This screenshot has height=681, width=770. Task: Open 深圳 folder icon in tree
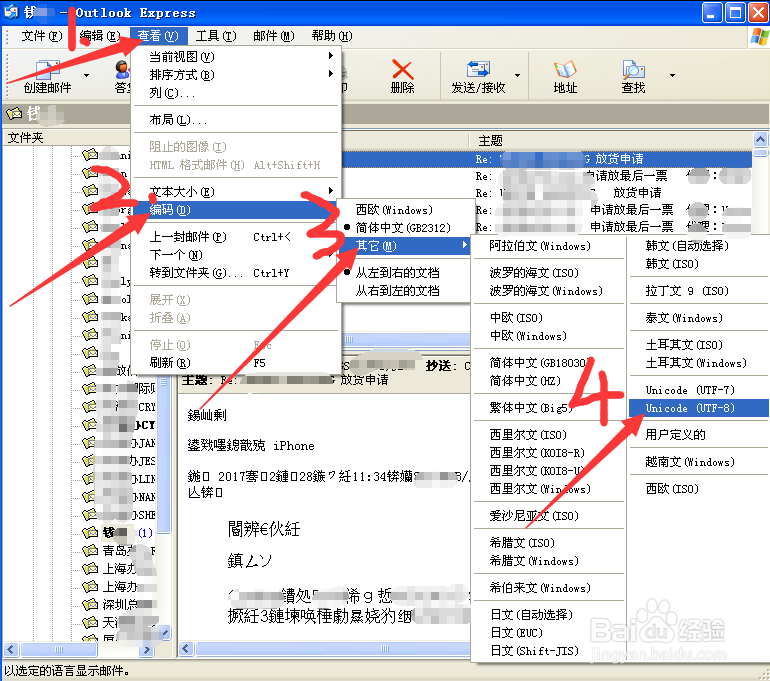pyautogui.click(x=90, y=604)
